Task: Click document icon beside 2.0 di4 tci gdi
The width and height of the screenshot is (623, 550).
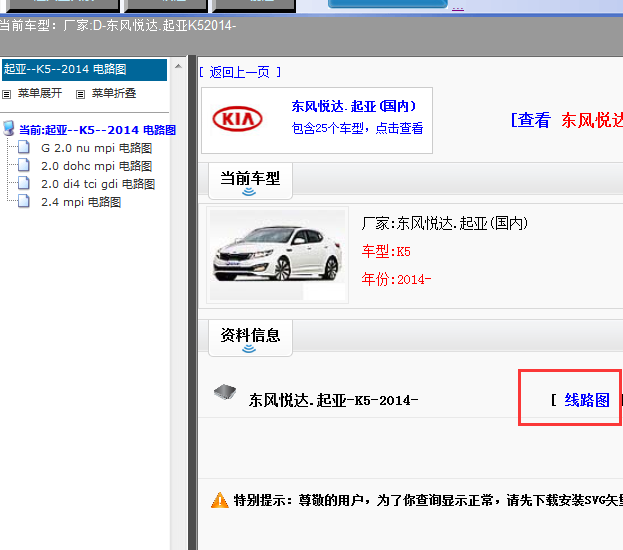Action: coord(24,183)
